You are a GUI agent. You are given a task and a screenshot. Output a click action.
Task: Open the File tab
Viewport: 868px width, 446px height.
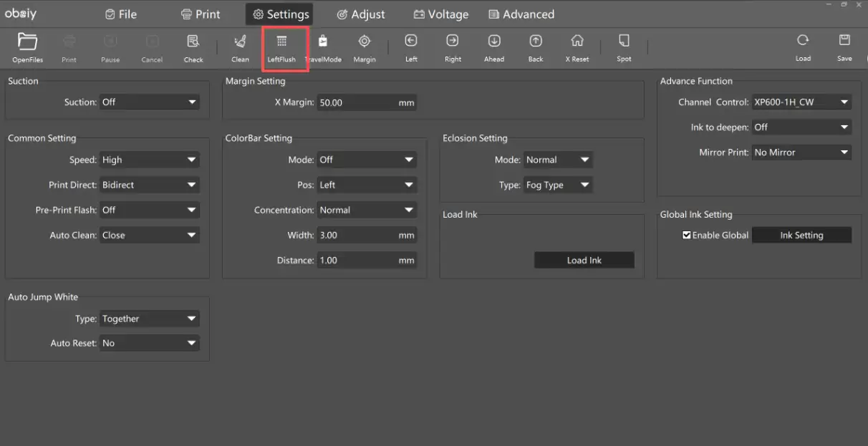pos(121,14)
